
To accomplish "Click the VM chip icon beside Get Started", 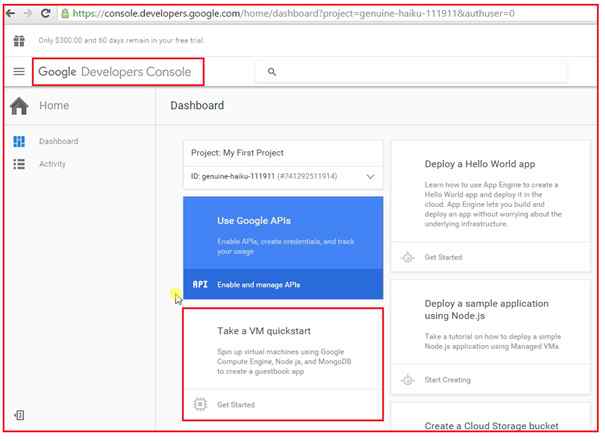I will [200, 404].
